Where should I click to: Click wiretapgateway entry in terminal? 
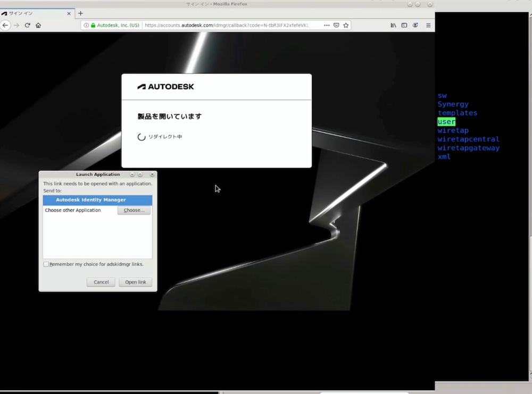coord(468,148)
